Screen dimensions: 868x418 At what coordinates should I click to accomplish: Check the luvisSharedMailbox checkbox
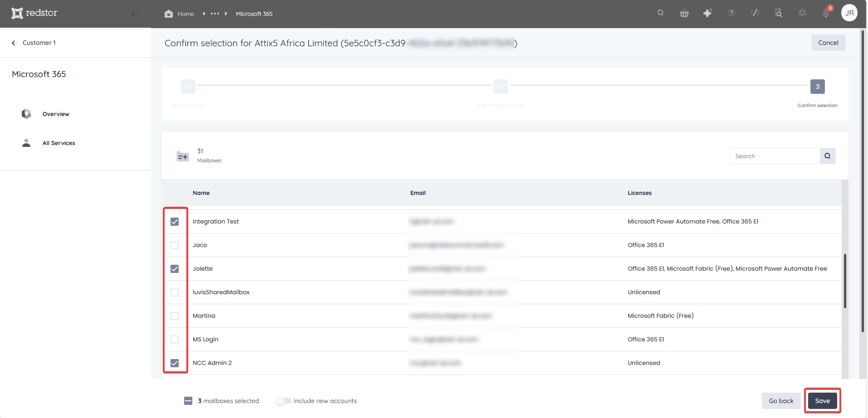click(175, 292)
